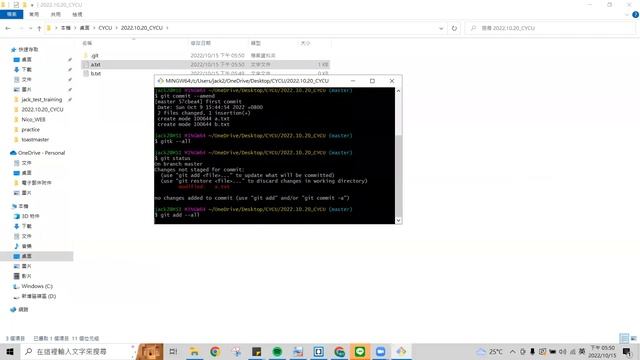Screen dimensions: 640x360
Task: Open Nico_WEB folder in the sidebar
Action: pos(33,120)
